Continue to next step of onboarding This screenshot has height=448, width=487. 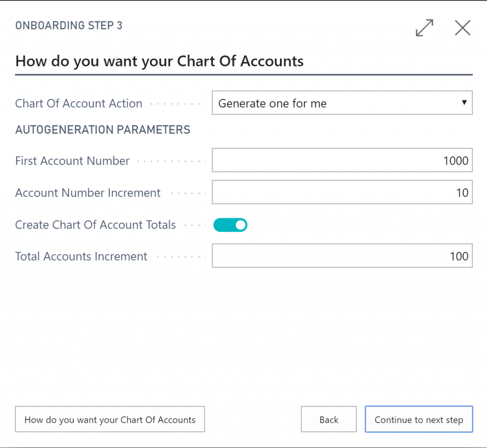tap(419, 419)
